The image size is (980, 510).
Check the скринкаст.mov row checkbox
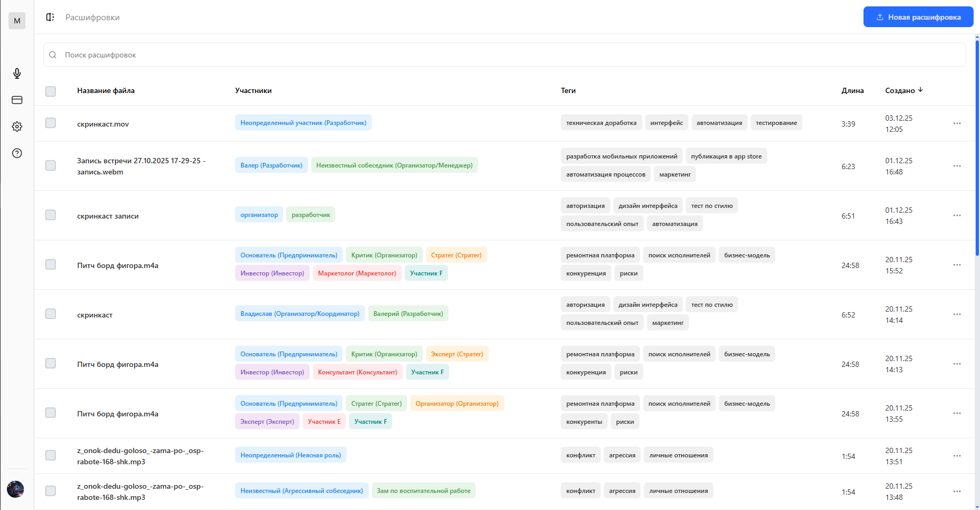pyautogui.click(x=51, y=123)
